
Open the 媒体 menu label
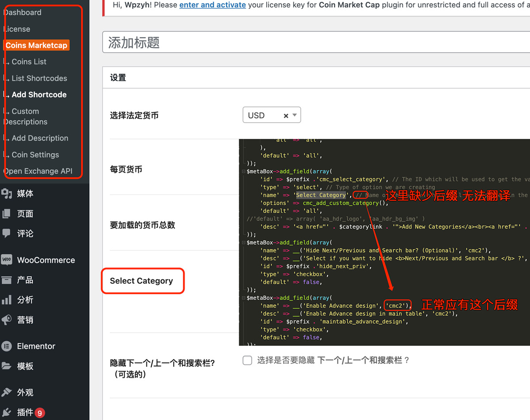pos(25,194)
